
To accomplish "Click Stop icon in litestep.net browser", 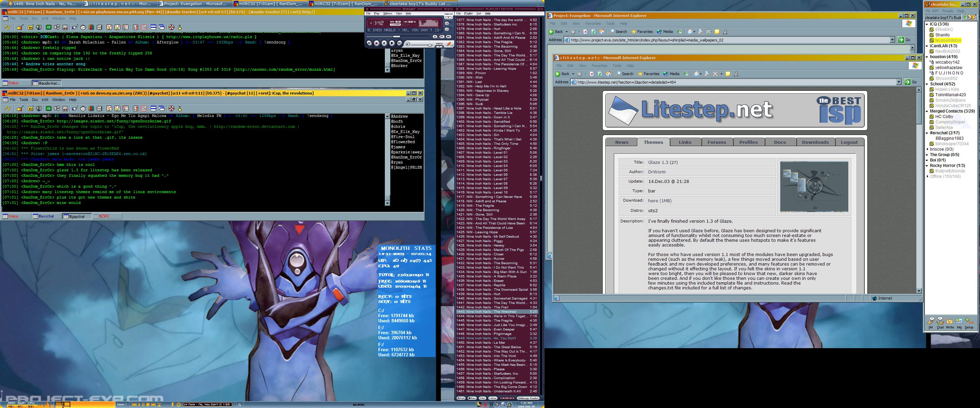I will click(592, 74).
